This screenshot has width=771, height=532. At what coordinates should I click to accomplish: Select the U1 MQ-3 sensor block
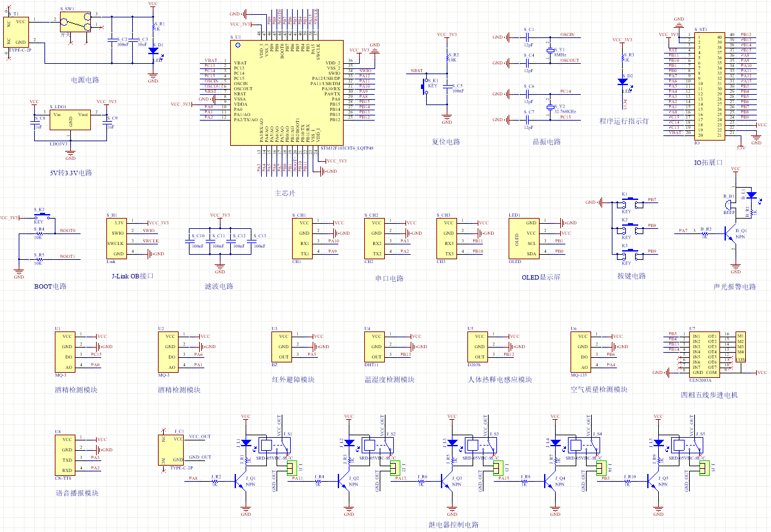(x=65, y=352)
